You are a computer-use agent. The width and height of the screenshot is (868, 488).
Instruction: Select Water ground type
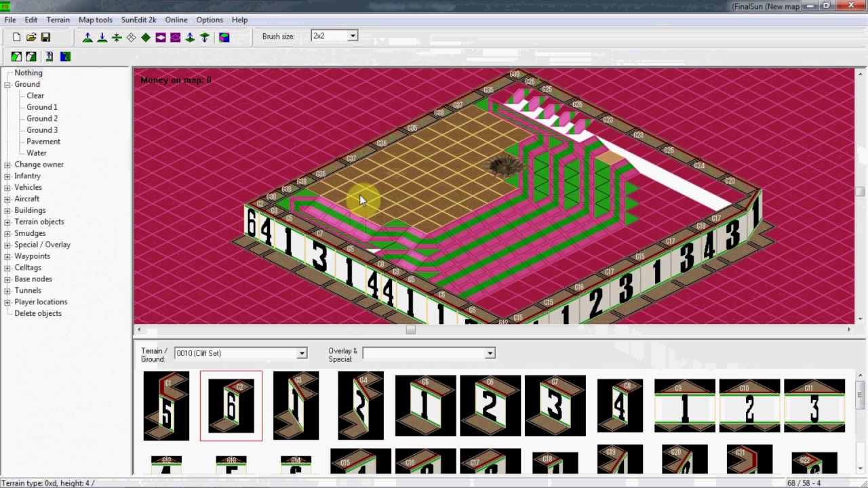37,153
